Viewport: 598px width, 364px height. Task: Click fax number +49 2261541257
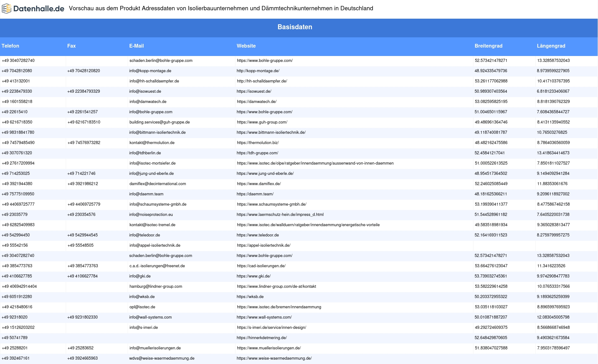[x=82, y=112]
